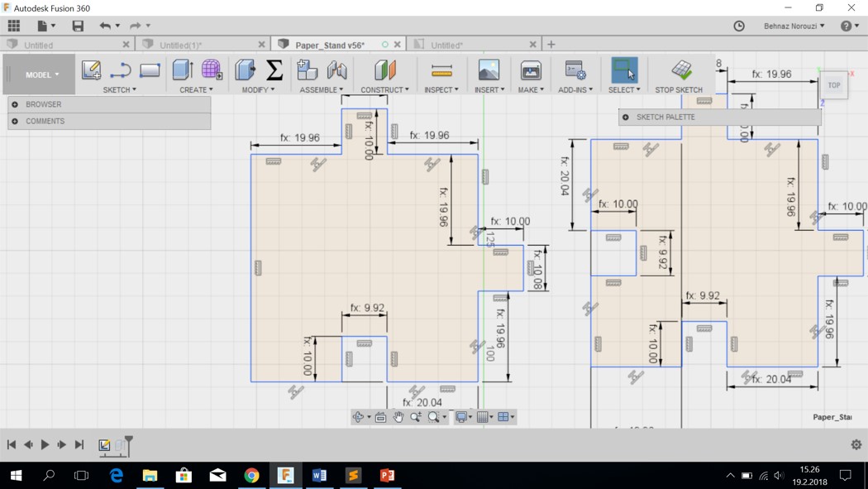
Task: Select the Joint assemble icon
Action: [336, 70]
